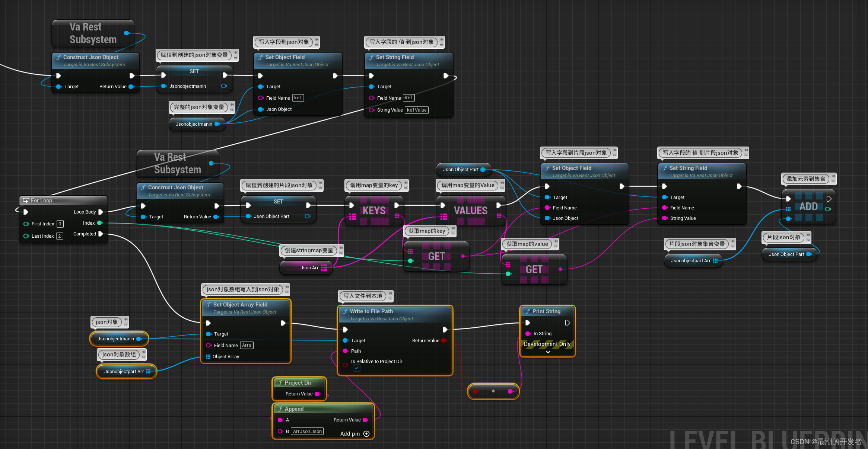Click the Jsonobjectmanin SET output pin

(224, 86)
